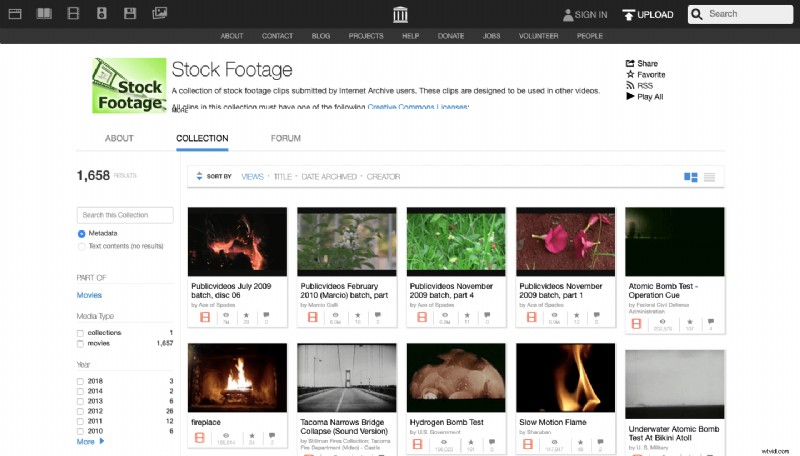
Task: Open the PROJECTS menu item
Action: point(366,36)
